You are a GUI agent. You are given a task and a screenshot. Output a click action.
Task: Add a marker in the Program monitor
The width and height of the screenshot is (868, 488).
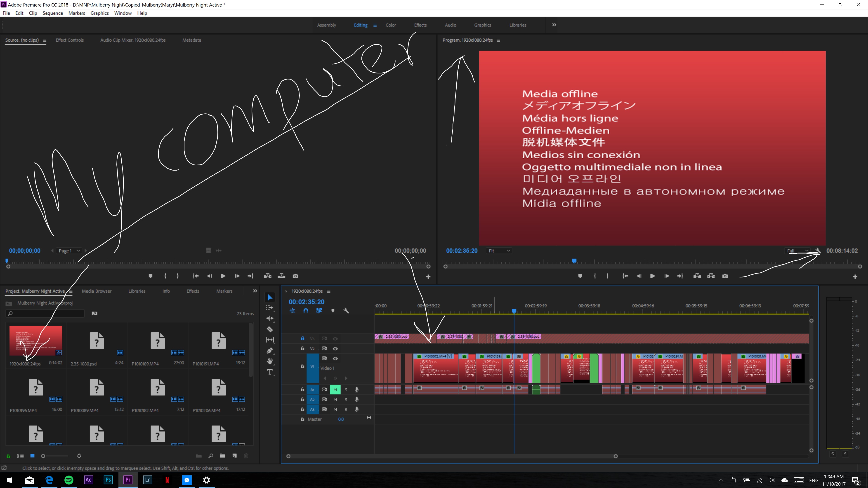click(580, 276)
